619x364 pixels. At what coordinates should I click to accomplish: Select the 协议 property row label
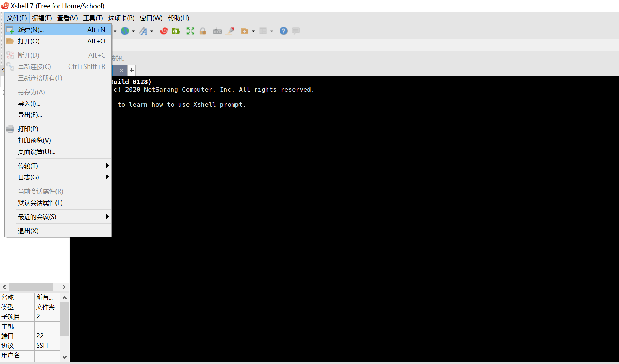pyautogui.click(x=17, y=345)
